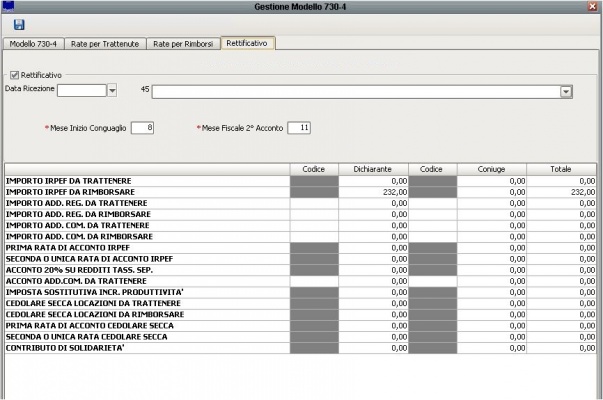Viewport: 603px width, 400px height.
Task: Toggle the Rettificativo checkbox
Action: [15, 75]
